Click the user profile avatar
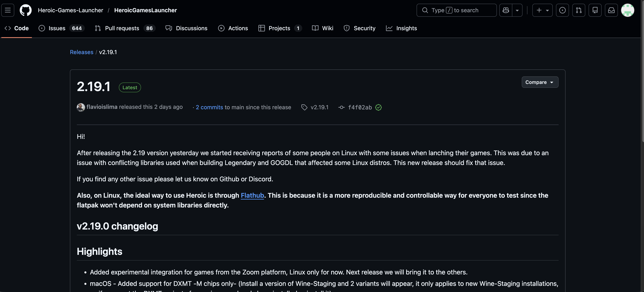This screenshot has height=292, width=644. pyautogui.click(x=627, y=10)
